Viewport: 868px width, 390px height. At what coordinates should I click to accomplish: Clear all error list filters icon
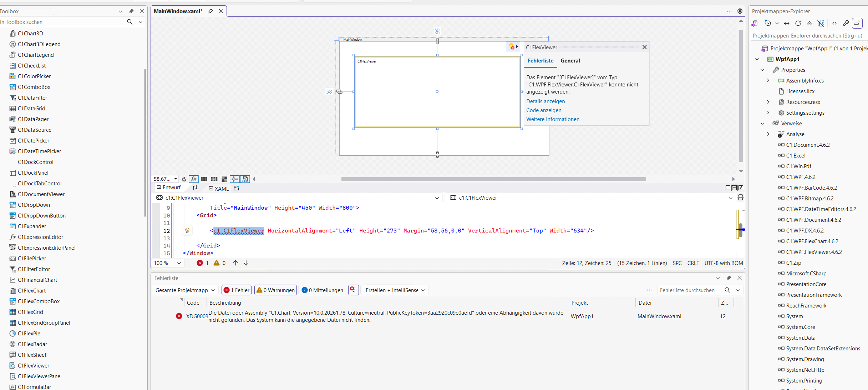click(353, 290)
